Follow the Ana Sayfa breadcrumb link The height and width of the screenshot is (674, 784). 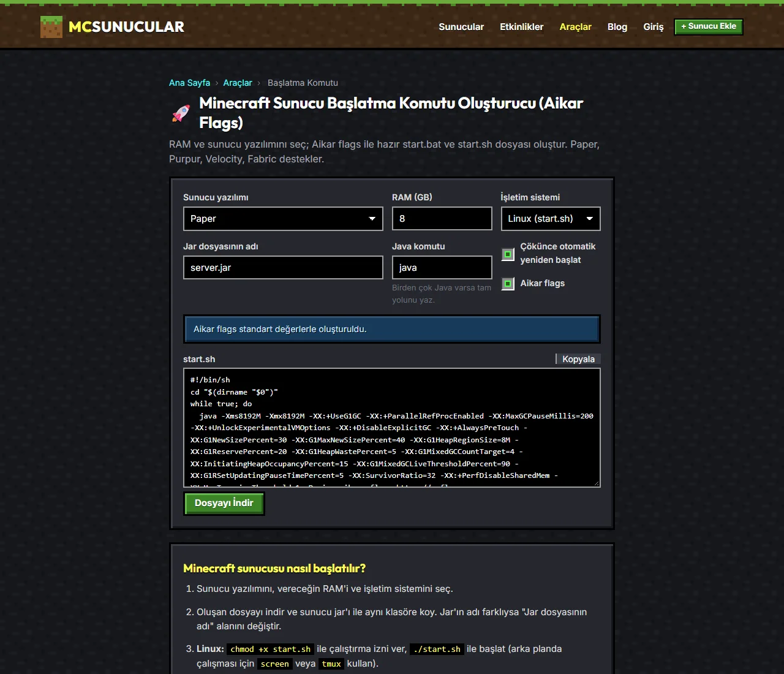click(x=189, y=83)
